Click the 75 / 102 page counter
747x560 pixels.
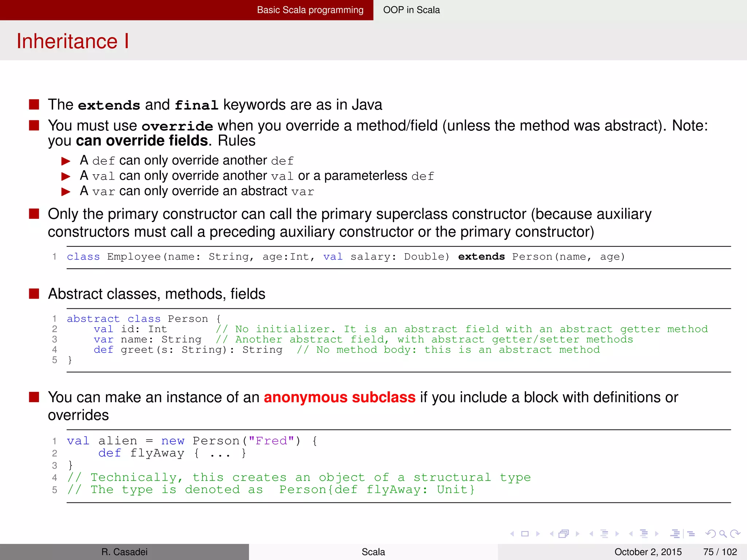click(720, 552)
